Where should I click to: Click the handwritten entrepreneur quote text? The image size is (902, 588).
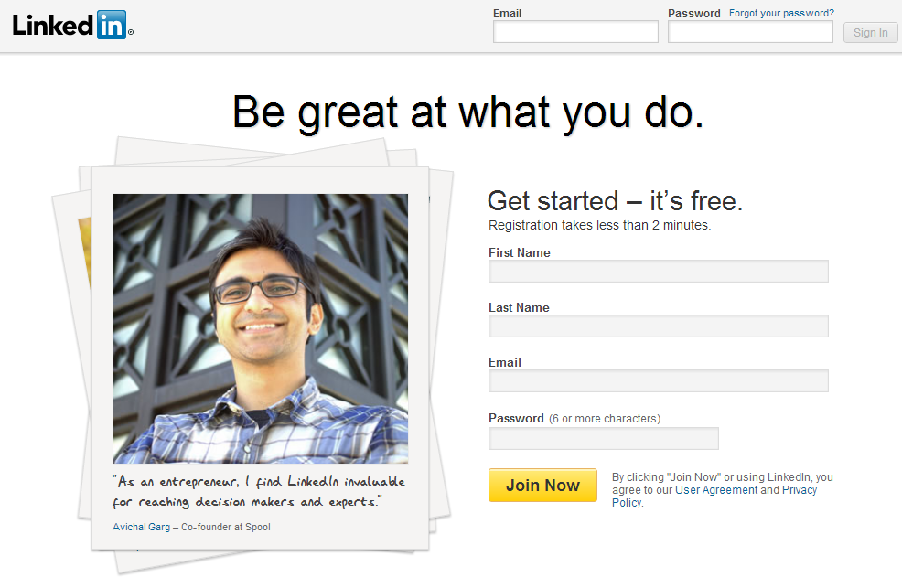[258, 491]
